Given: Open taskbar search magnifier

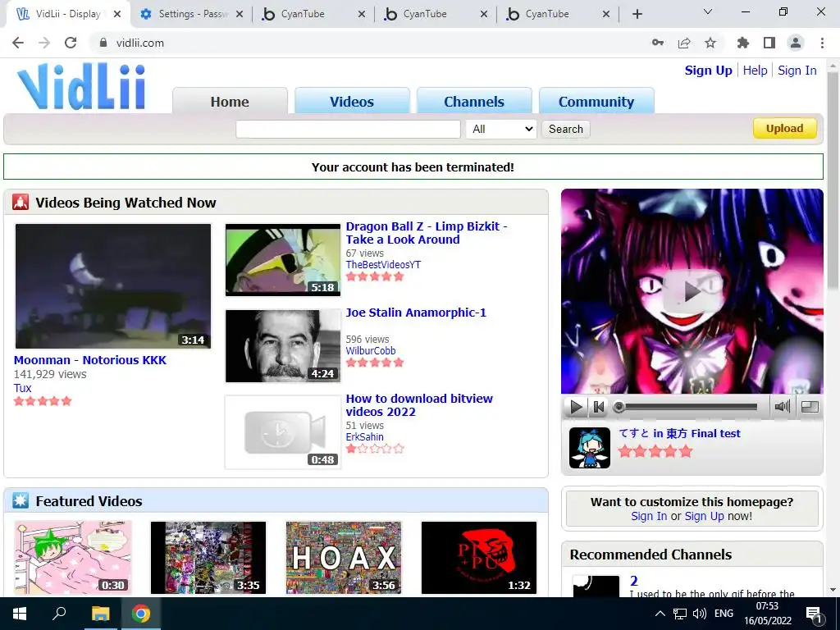Looking at the screenshot, I should point(59,614).
